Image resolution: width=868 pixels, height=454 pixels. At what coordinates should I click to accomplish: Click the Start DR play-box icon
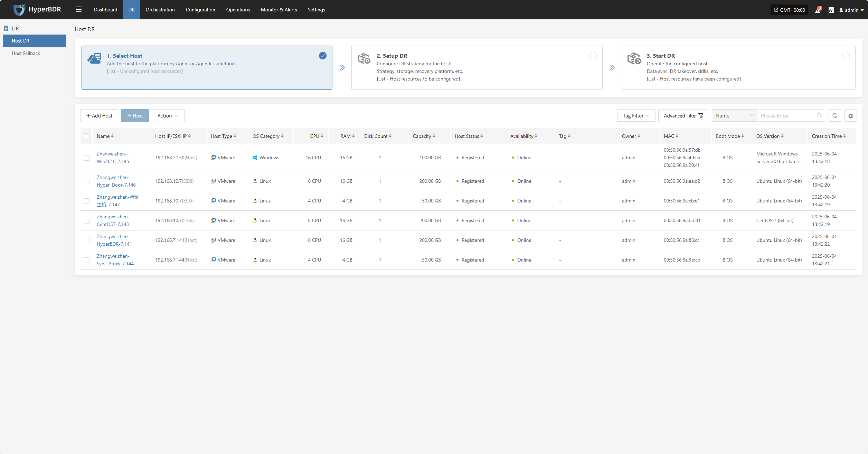click(x=634, y=58)
